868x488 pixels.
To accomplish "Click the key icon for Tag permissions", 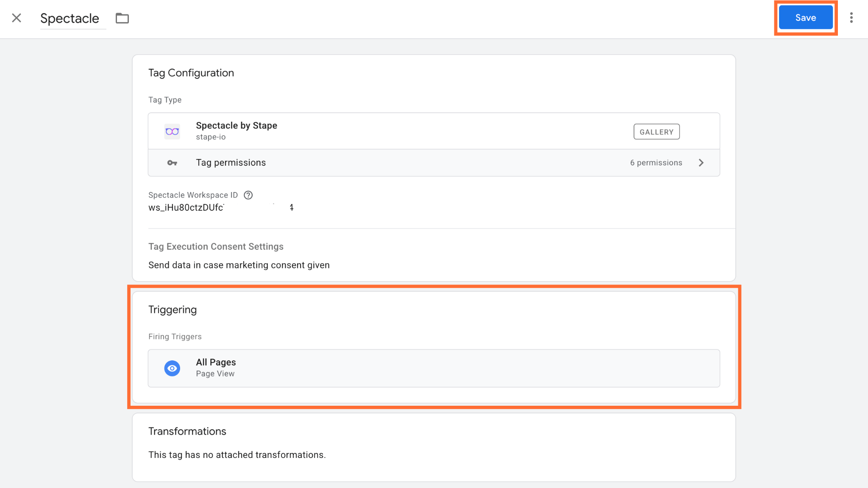I will click(x=172, y=163).
